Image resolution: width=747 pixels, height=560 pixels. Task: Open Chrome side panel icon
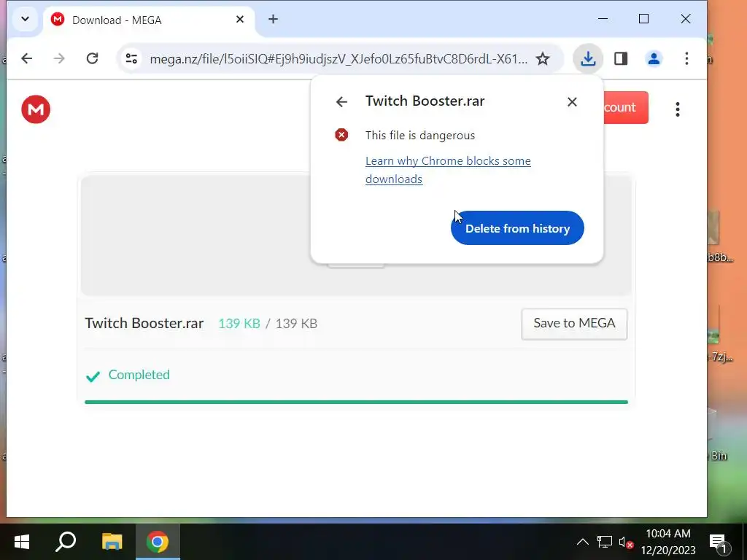coord(621,59)
